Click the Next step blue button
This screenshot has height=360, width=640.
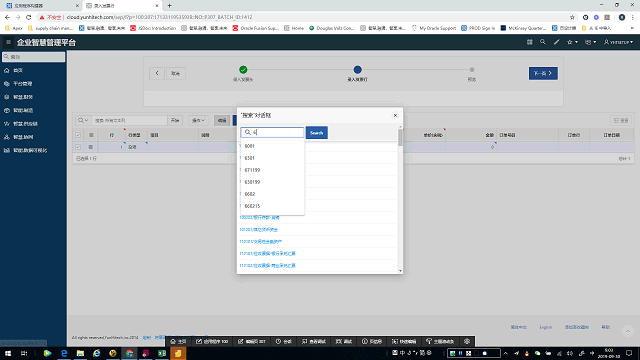point(543,73)
